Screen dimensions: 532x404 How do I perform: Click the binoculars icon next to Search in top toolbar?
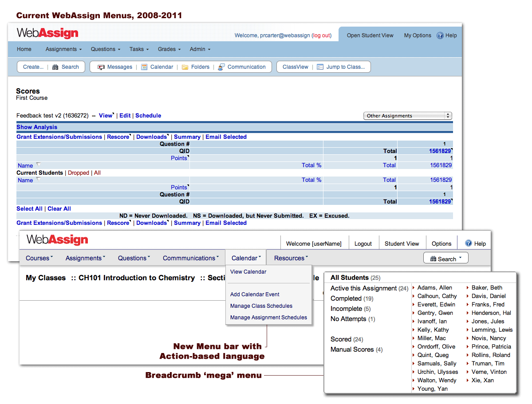pyautogui.click(x=55, y=67)
